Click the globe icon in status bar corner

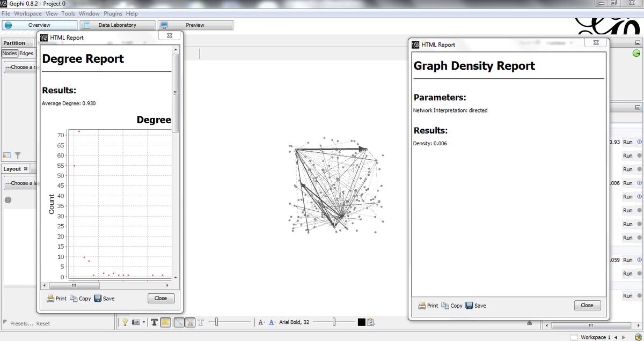(x=638, y=337)
